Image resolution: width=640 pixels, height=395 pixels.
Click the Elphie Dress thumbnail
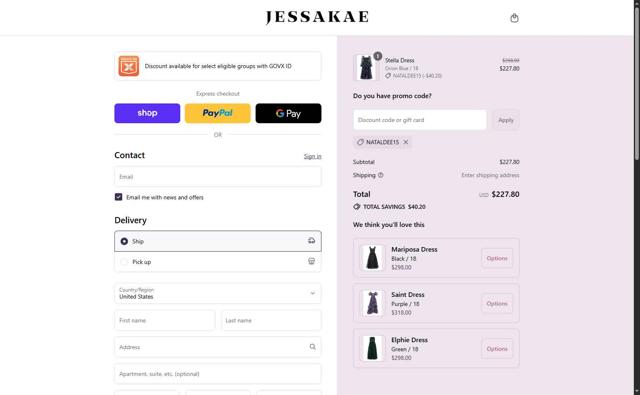tap(372, 348)
